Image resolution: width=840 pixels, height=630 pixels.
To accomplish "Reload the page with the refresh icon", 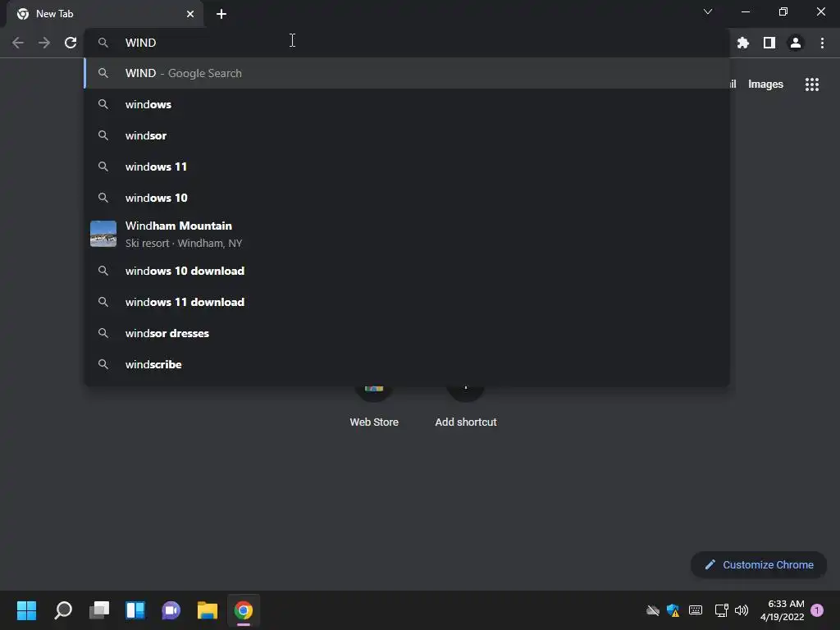I will (x=71, y=43).
